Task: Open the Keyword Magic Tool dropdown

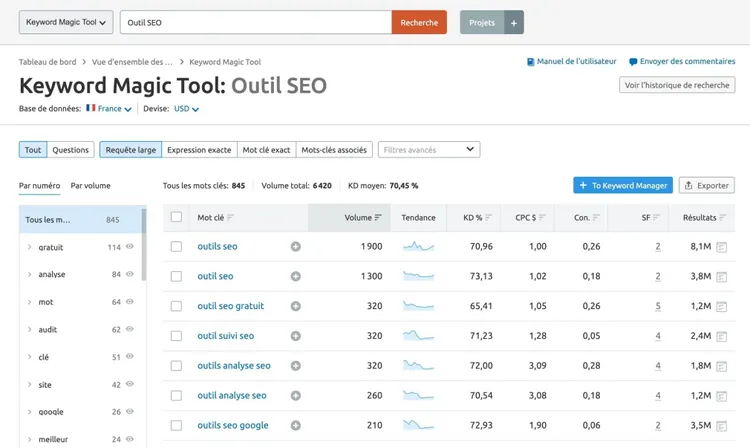Action: click(x=66, y=22)
